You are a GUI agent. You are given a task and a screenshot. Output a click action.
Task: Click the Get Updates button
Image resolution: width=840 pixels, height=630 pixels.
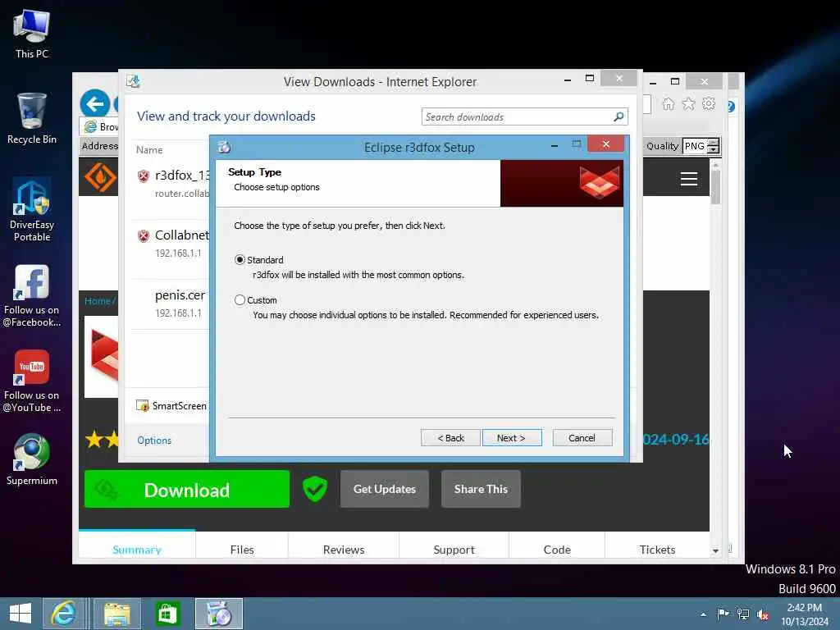coord(385,489)
